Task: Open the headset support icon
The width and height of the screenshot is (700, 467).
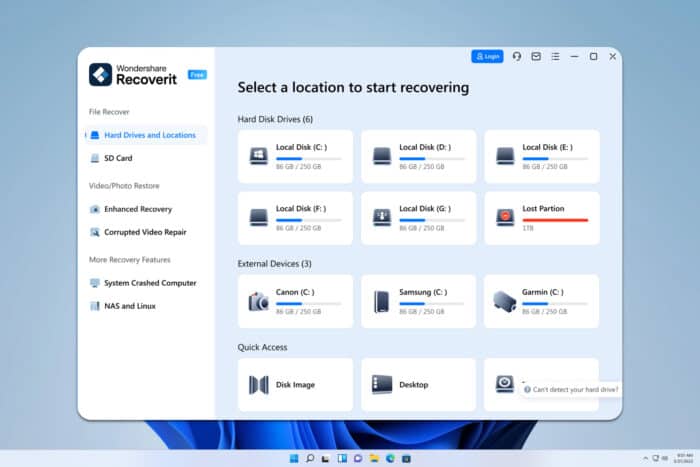Action: coord(517,56)
